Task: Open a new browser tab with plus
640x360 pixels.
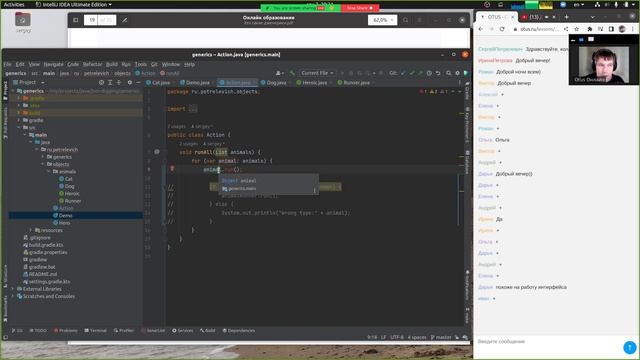Action: (x=566, y=17)
